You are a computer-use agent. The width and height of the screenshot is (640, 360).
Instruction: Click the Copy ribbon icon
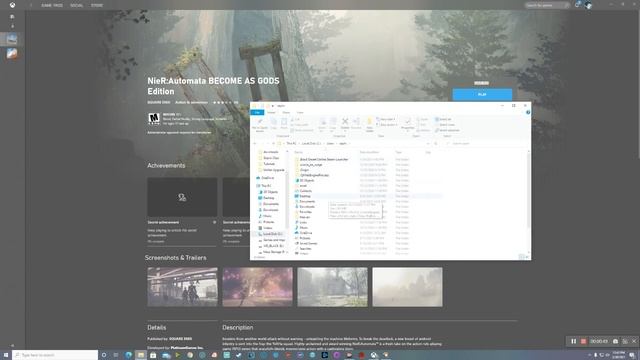point(273,124)
